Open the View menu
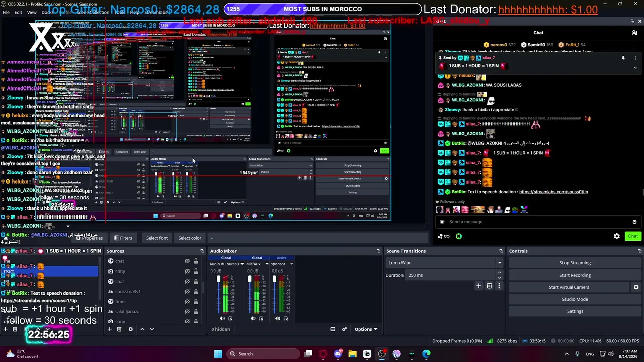This screenshot has width=644, height=362. click(32, 12)
